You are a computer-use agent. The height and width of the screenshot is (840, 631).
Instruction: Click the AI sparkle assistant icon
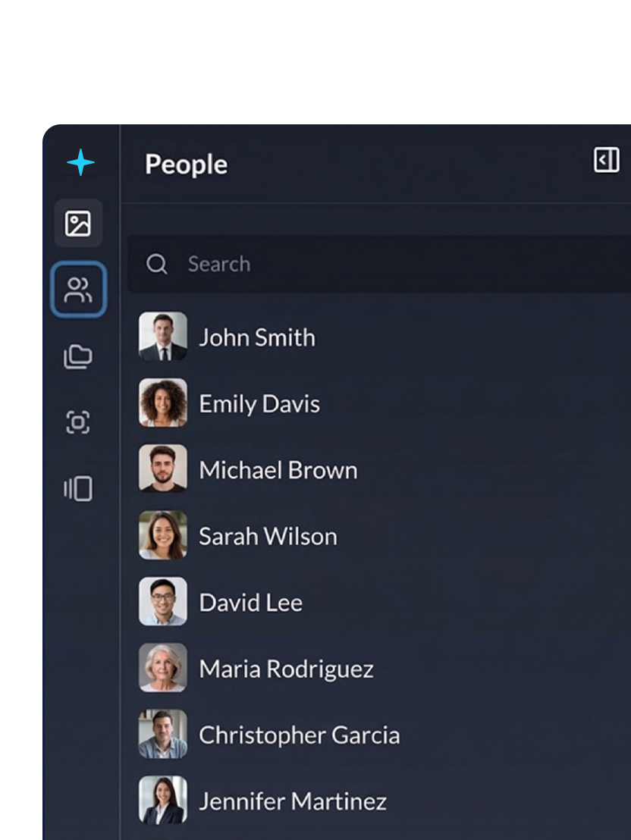80,161
